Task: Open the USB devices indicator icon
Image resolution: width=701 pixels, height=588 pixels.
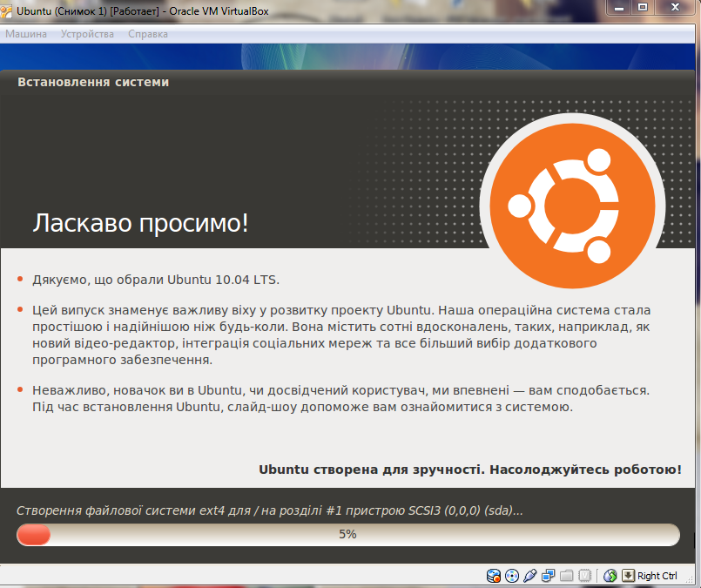Action: point(530,576)
